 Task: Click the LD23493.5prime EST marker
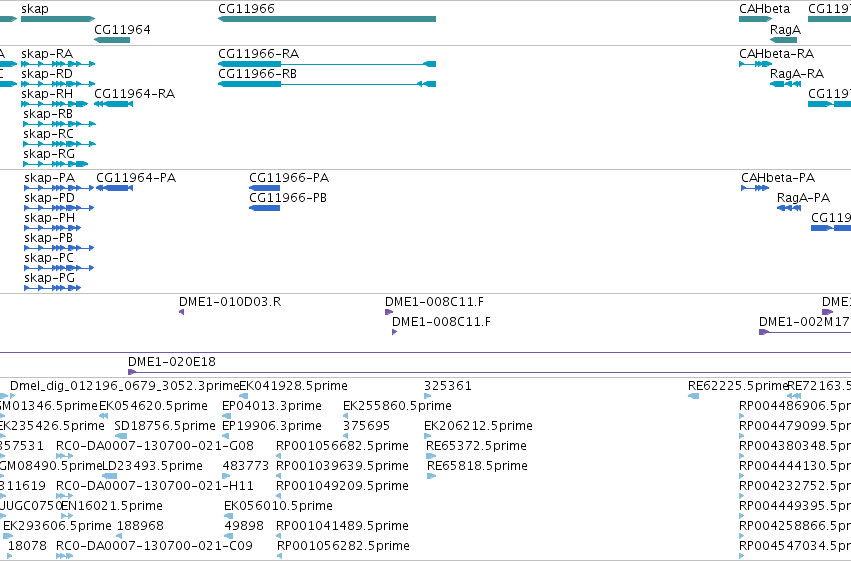[x=110, y=476]
